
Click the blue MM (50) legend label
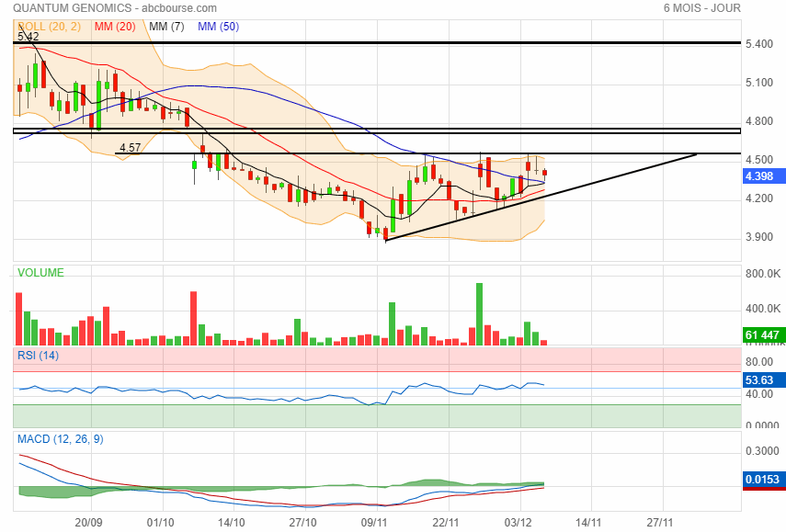click(x=218, y=27)
